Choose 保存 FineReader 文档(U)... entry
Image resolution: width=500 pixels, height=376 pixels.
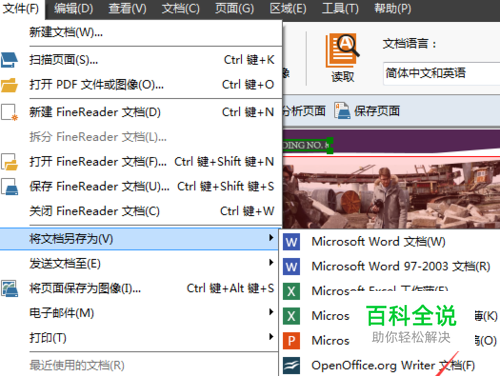[141, 186]
